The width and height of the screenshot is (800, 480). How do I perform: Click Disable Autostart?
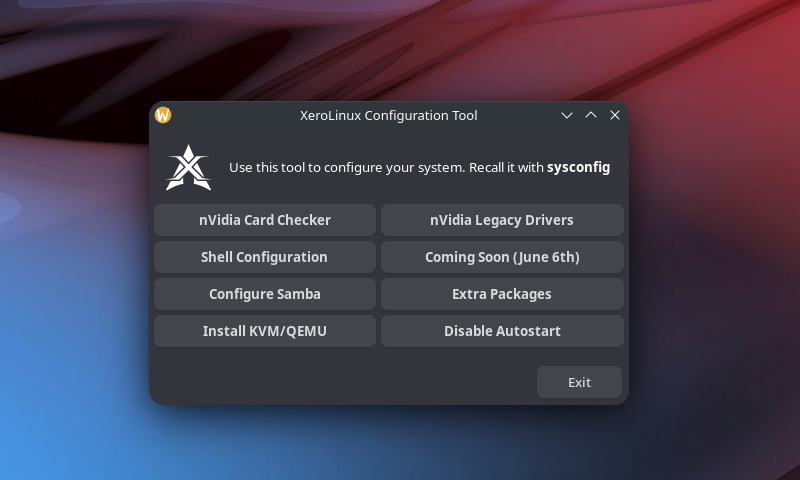tap(502, 331)
